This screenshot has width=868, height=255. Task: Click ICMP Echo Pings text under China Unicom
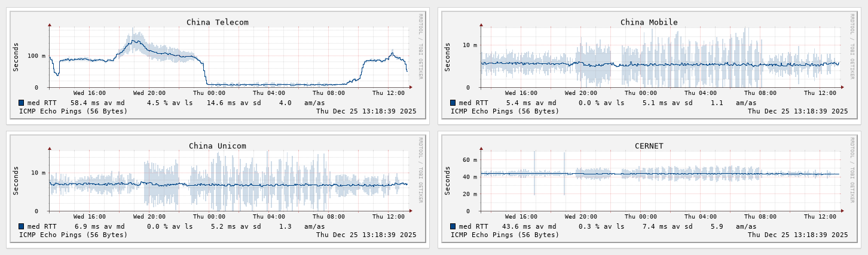[73, 235]
